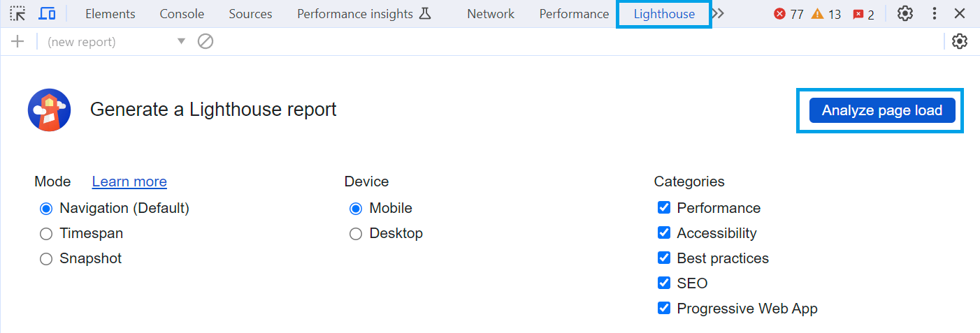Open the DevTools three-dot menu
The width and height of the screenshot is (980, 333).
[x=935, y=13]
